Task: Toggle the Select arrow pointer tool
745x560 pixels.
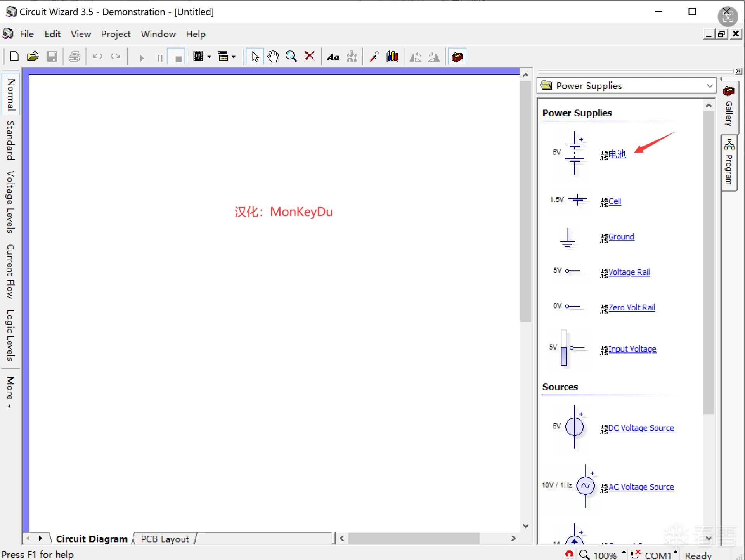Action: [x=255, y=57]
